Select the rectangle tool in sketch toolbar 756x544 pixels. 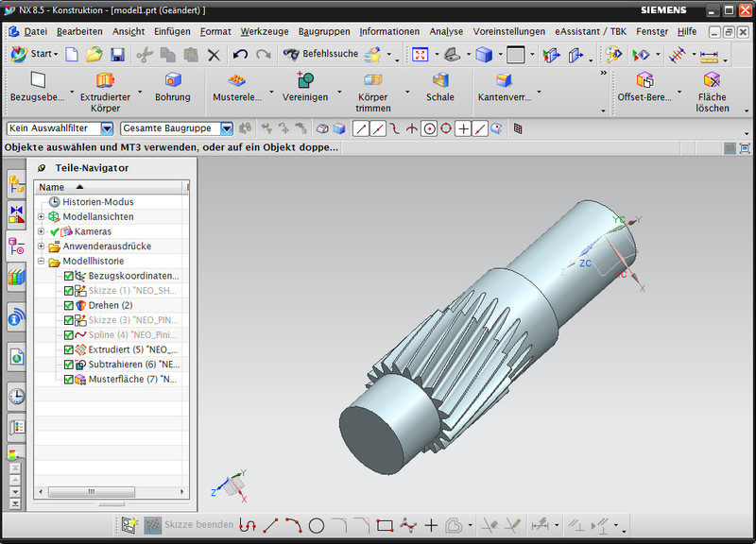(x=385, y=525)
